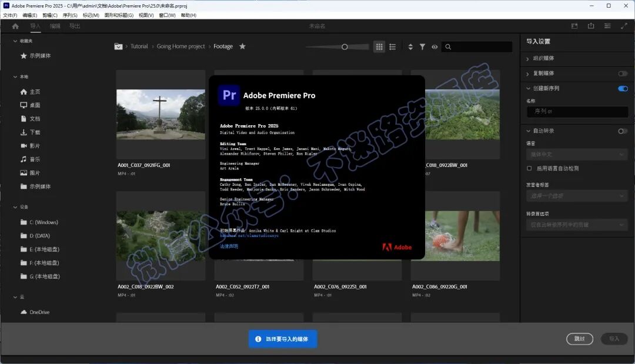
Task: Collapse the 本地 local section
Action: click(15, 76)
